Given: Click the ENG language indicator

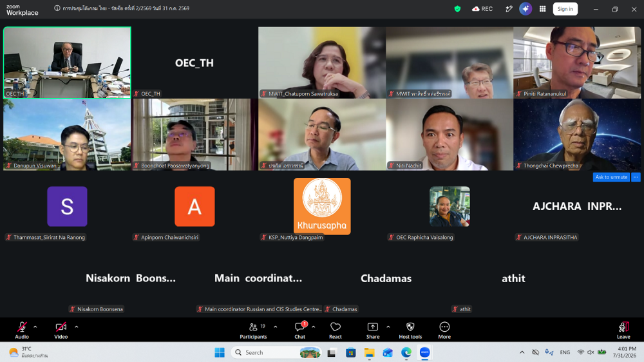Looking at the screenshot, I should click(565, 352).
